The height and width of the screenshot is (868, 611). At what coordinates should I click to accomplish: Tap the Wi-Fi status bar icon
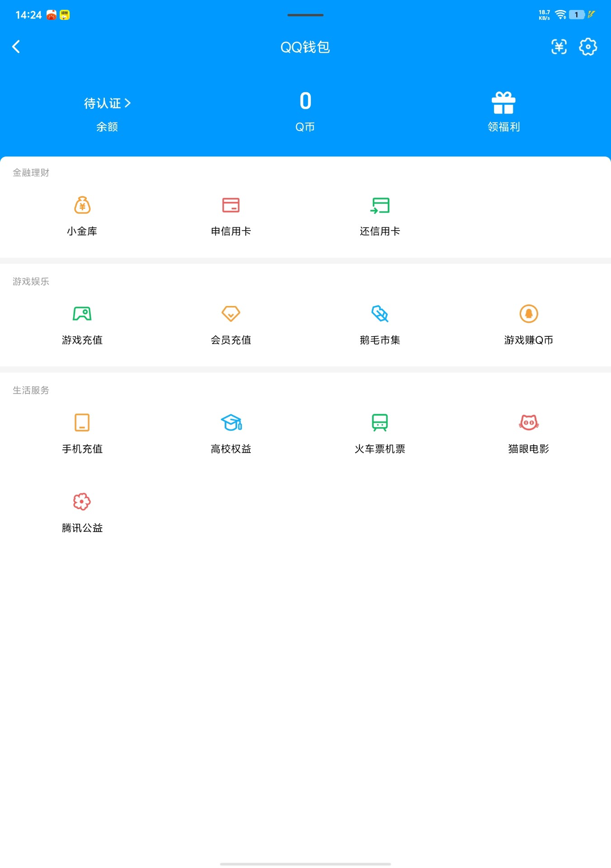561,15
